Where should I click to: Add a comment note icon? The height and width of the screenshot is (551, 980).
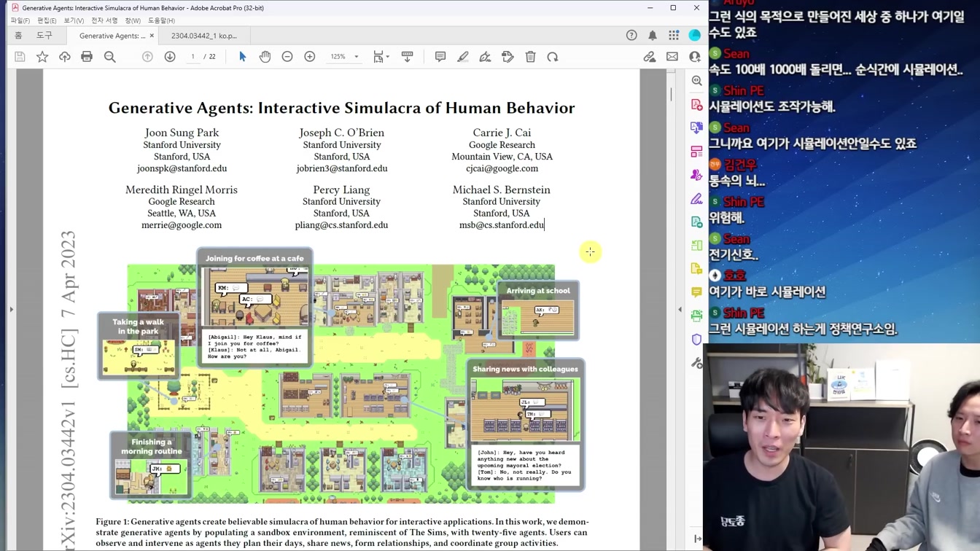click(440, 57)
